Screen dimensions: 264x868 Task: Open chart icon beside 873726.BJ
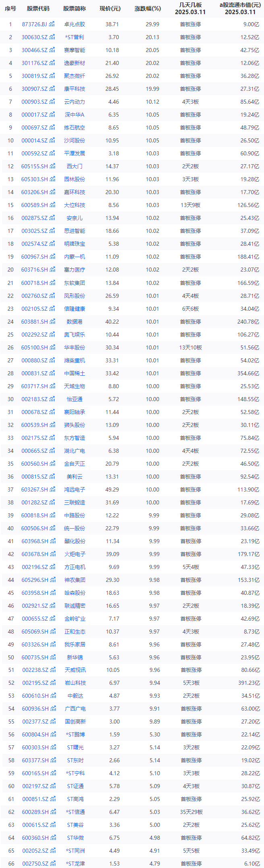tap(52, 24)
